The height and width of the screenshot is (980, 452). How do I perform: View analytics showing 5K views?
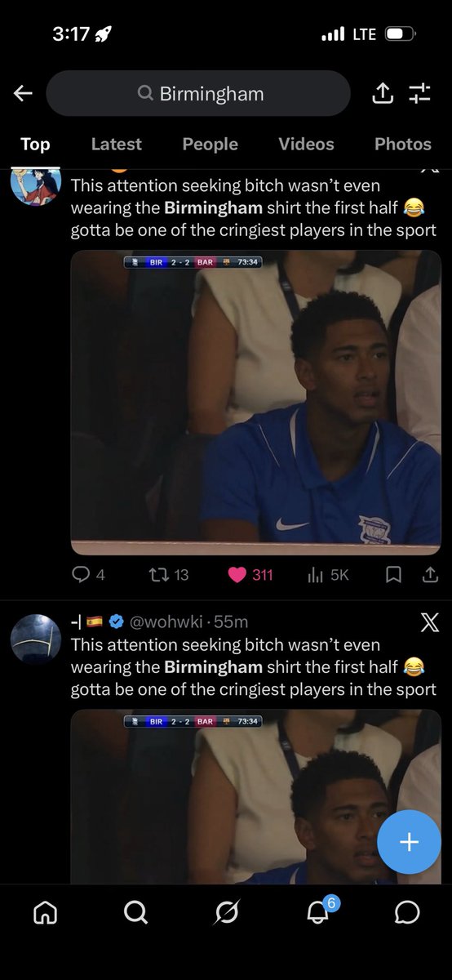pos(328,575)
